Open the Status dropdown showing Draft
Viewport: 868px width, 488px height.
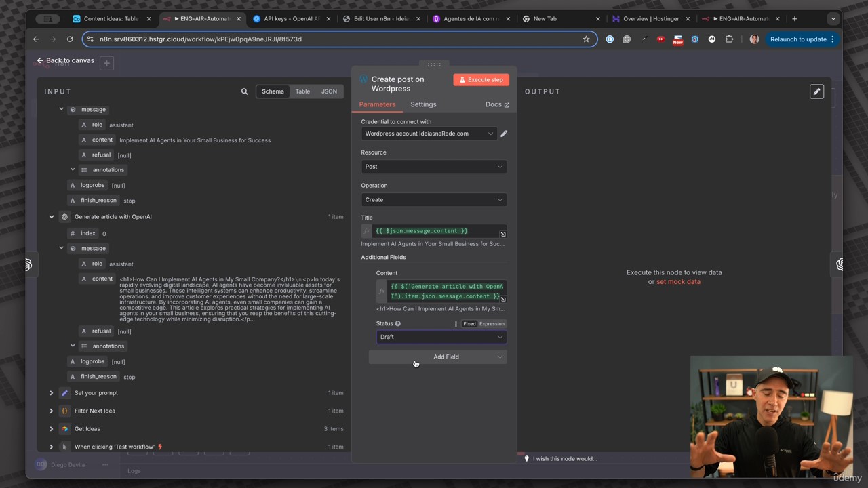click(x=441, y=337)
